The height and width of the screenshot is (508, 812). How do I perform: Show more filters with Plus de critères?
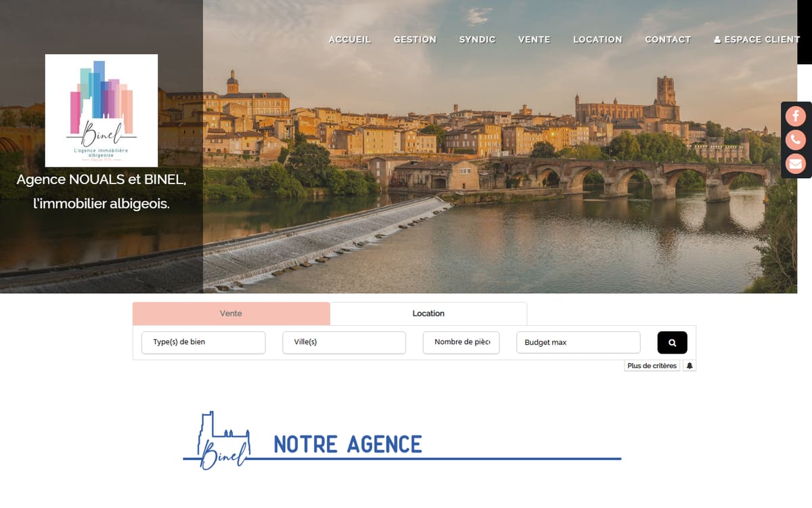click(652, 366)
